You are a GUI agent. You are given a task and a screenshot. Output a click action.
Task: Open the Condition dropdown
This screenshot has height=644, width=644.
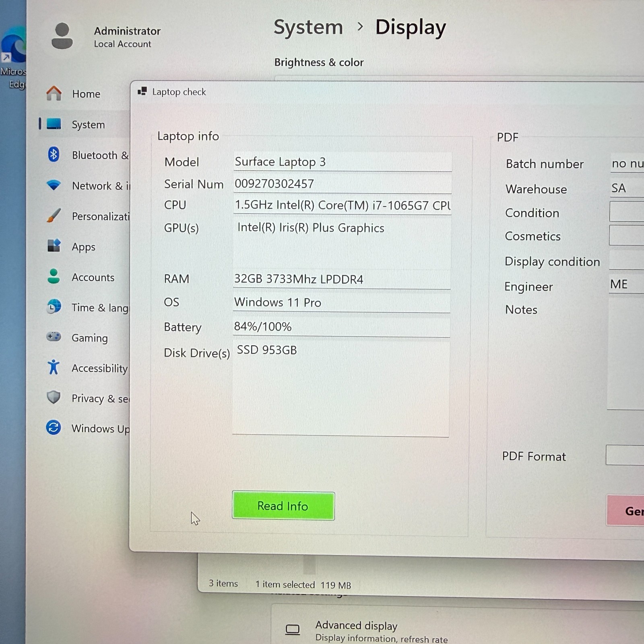click(x=627, y=211)
